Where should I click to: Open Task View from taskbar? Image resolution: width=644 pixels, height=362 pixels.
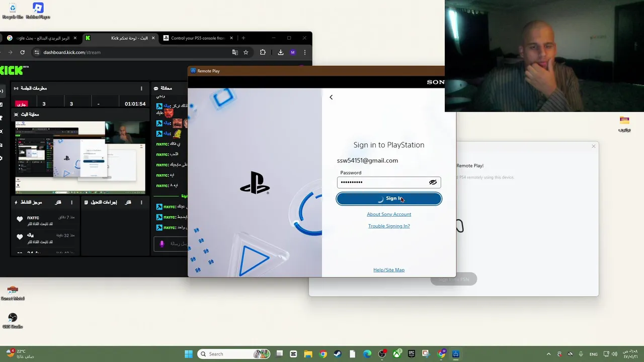280,354
